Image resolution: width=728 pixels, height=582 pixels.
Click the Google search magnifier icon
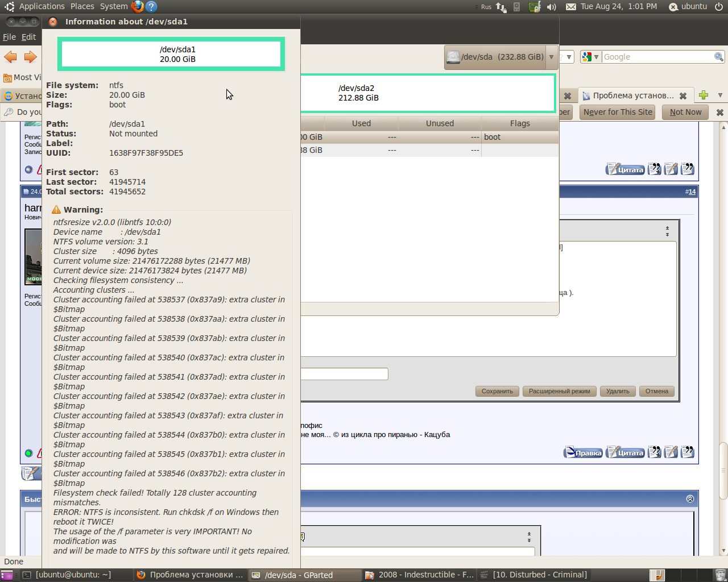(x=718, y=57)
